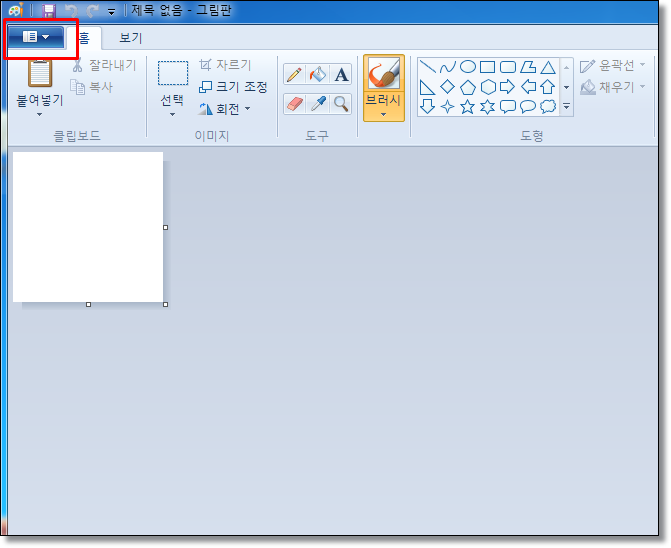This screenshot has width=671, height=548.
Task: Select the Eraser tool
Action: pyautogui.click(x=294, y=104)
